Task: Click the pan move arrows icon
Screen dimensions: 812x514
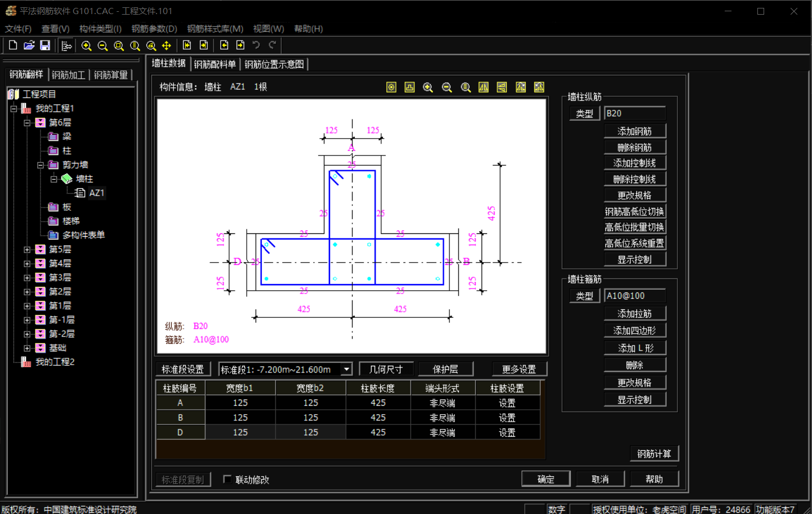Action: click(167, 46)
